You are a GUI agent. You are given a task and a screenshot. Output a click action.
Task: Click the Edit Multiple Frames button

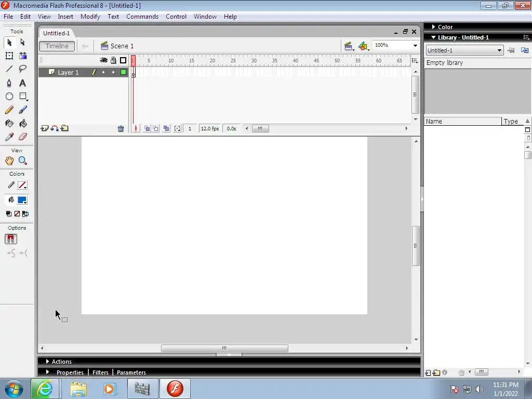[166, 129]
